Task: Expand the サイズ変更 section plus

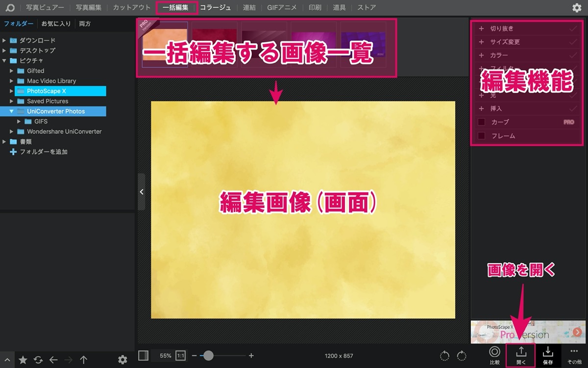Action: pyautogui.click(x=481, y=42)
